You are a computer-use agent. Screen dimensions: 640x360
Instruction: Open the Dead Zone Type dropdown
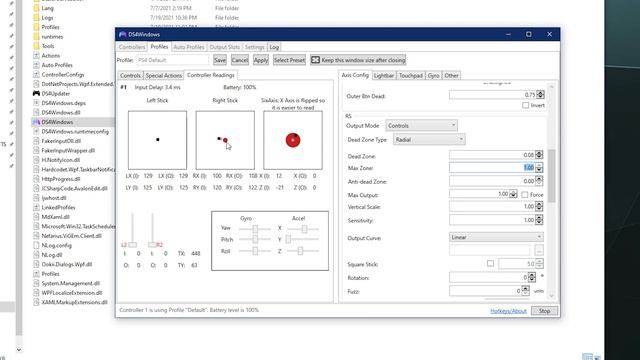[429, 140]
